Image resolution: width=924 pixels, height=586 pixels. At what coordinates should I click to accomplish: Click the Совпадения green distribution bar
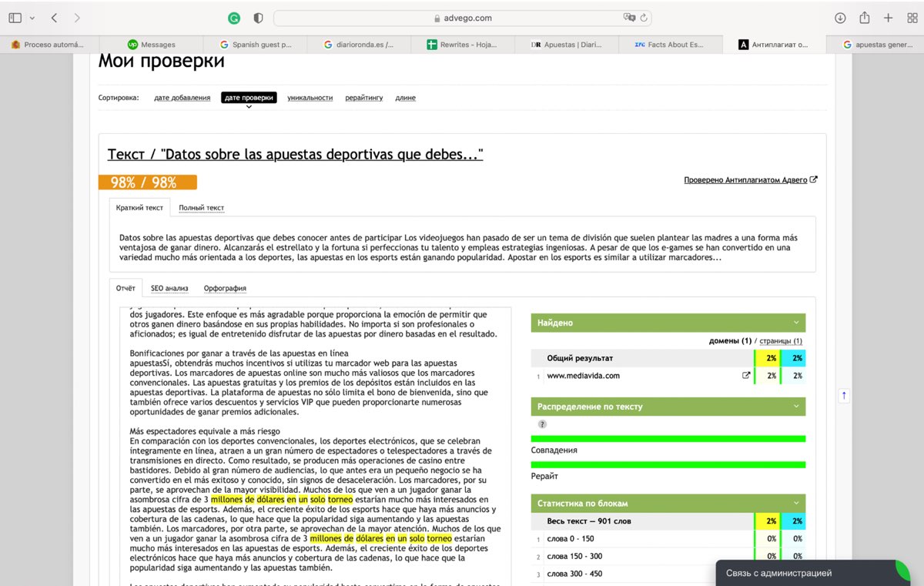point(668,439)
